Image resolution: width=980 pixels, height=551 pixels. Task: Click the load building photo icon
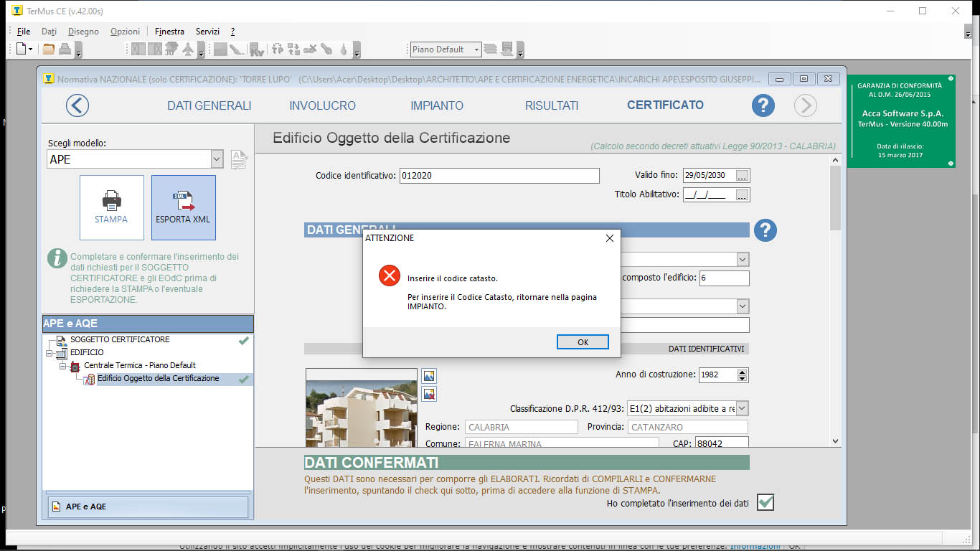pyautogui.click(x=429, y=376)
